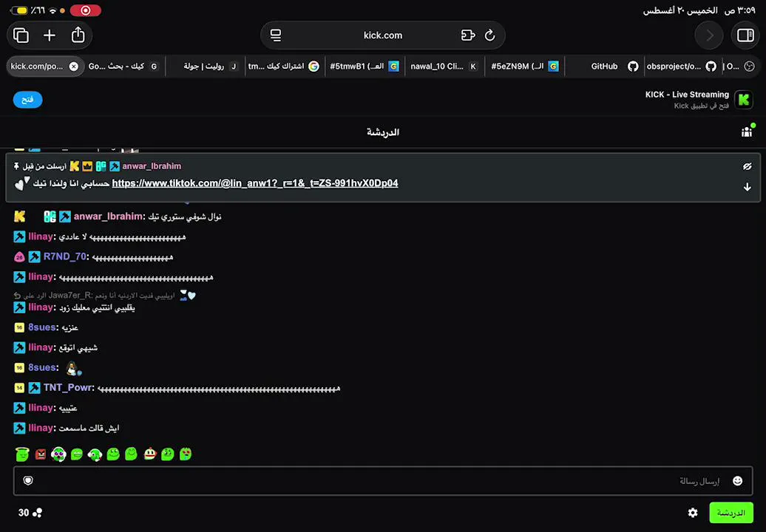The image size is (766, 532).
Task: Click the kick.com address field
Action: pyautogui.click(x=383, y=35)
